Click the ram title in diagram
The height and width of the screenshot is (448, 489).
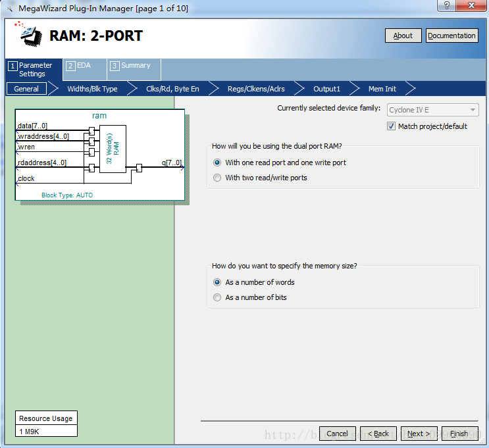tap(99, 116)
